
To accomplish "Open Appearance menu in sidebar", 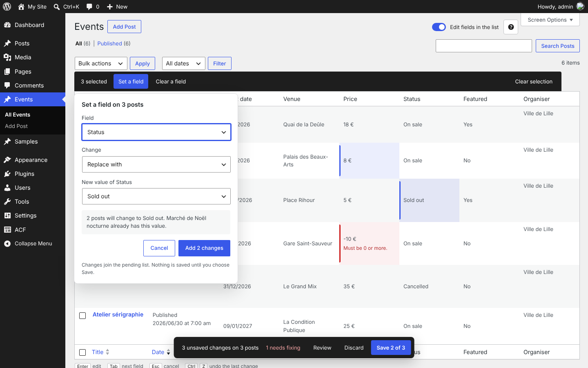I will pos(33,160).
